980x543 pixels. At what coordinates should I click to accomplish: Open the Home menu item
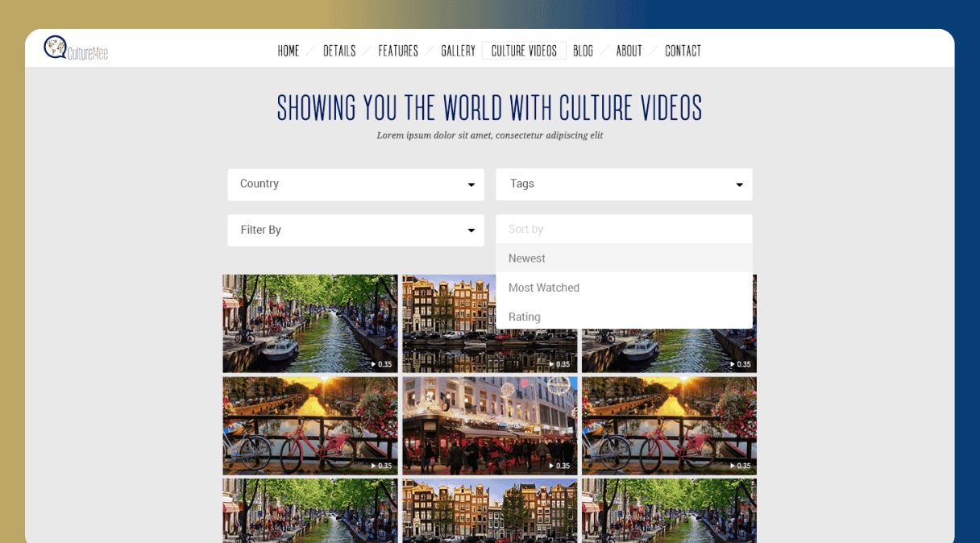coord(289,51)
